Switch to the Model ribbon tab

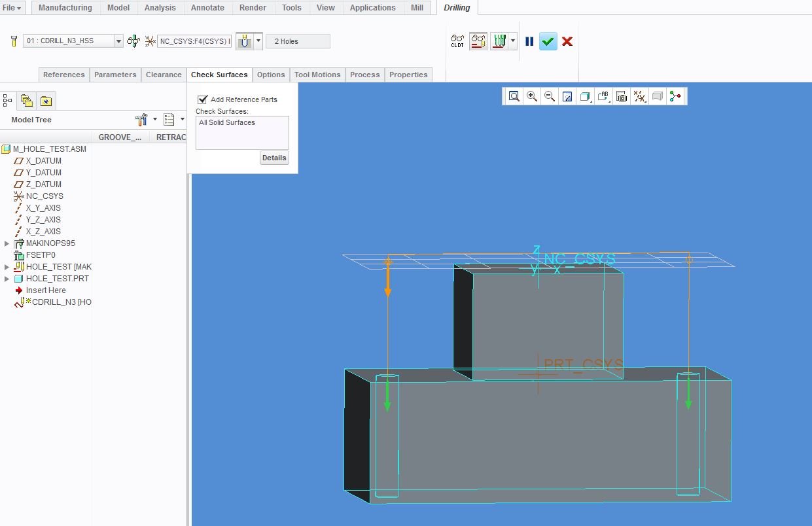click(x=118, y=8)
